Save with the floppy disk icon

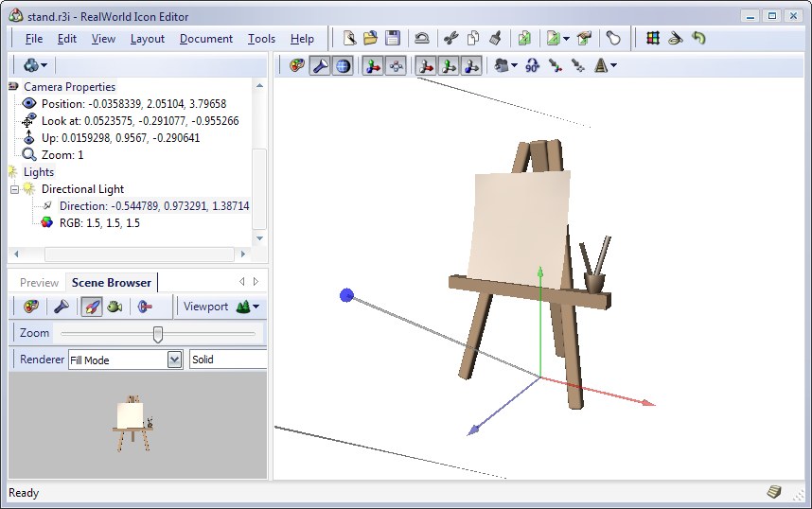pyautogui.click(x=393, y=39)
